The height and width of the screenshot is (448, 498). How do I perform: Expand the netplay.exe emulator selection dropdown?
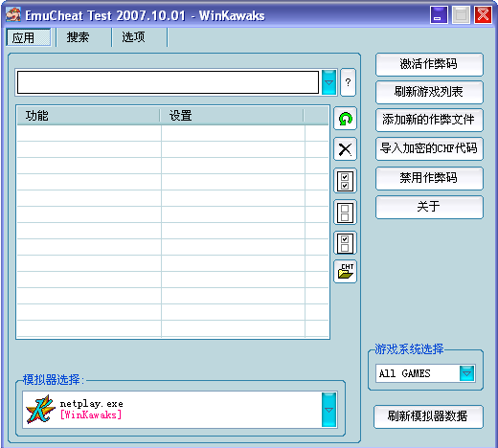pos(328,410)
